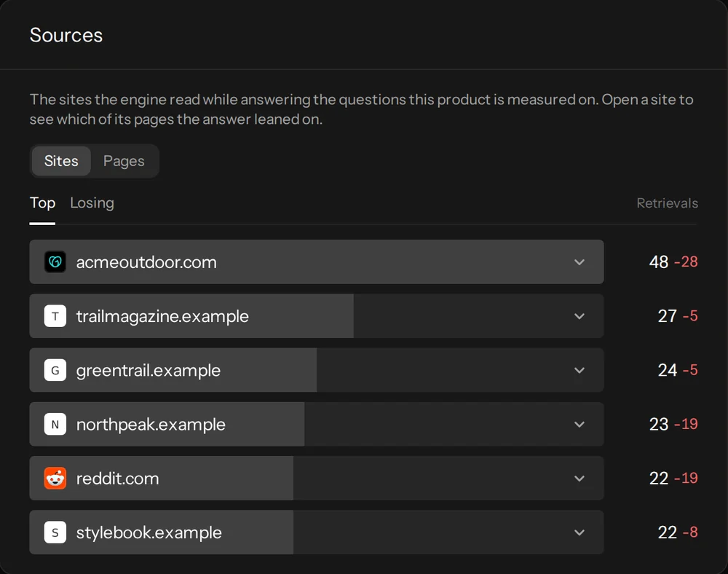The width and height of the screenshot is (728, 574).
Task: Switch to the Sites view
Action: 61,161
